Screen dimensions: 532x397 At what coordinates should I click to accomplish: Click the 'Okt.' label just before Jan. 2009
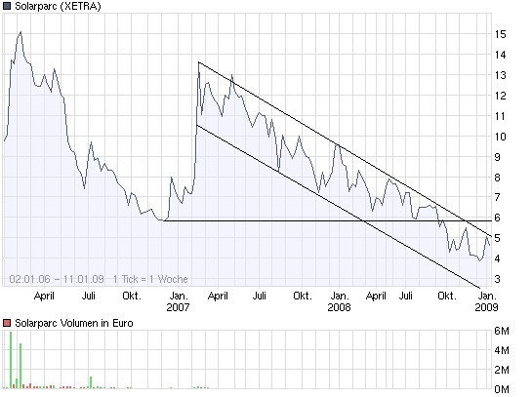pyautogui.click(x=447, y=296)
